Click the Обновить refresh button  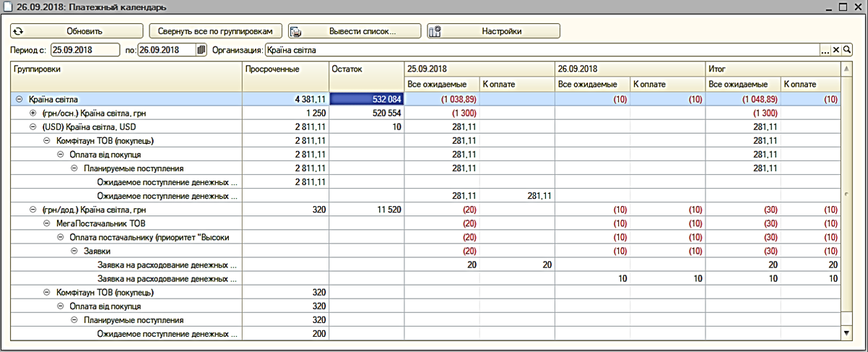[x=77, y=31]
